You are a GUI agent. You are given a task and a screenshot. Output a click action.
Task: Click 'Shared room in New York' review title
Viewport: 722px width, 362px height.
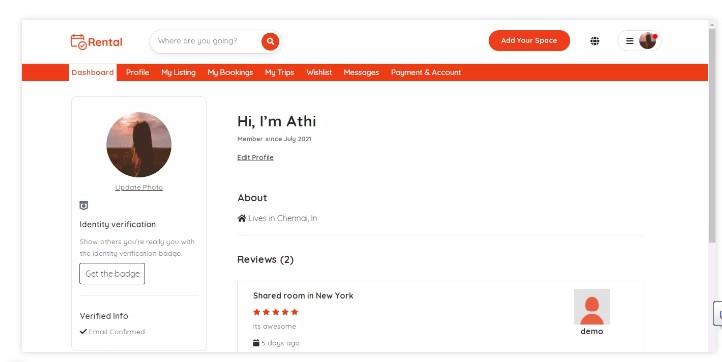coord(303,296)
